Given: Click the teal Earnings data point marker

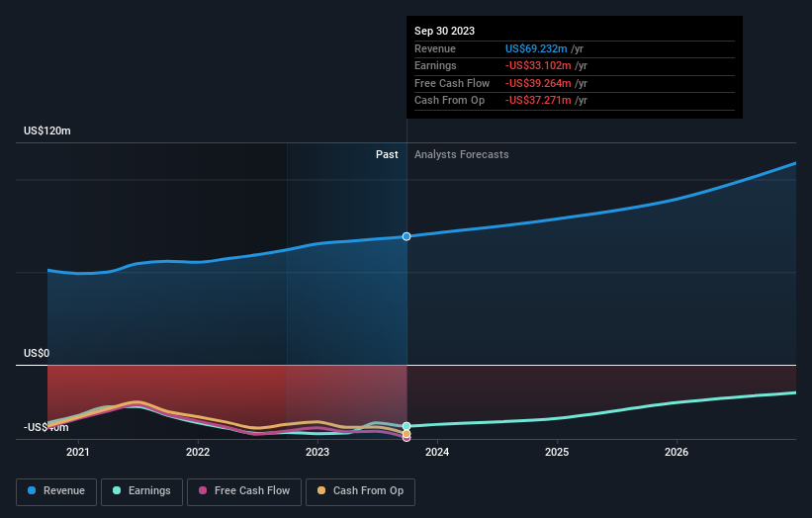Looking at the screenshot, I should pos(406,426).
